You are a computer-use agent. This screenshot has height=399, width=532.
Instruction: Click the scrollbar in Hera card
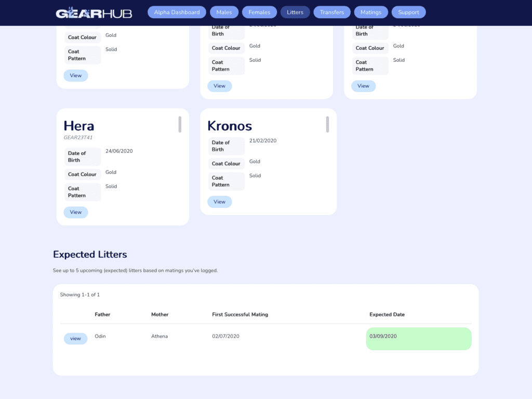180,124
